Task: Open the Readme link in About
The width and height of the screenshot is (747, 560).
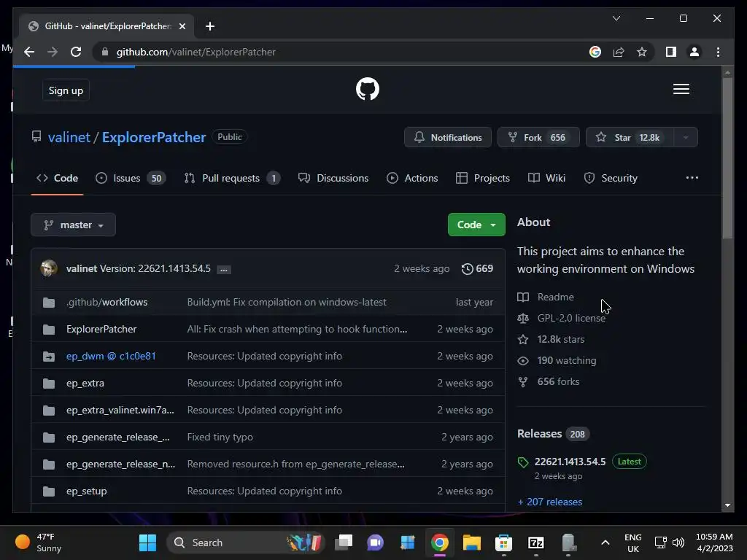Action: [x=546, y=297]
